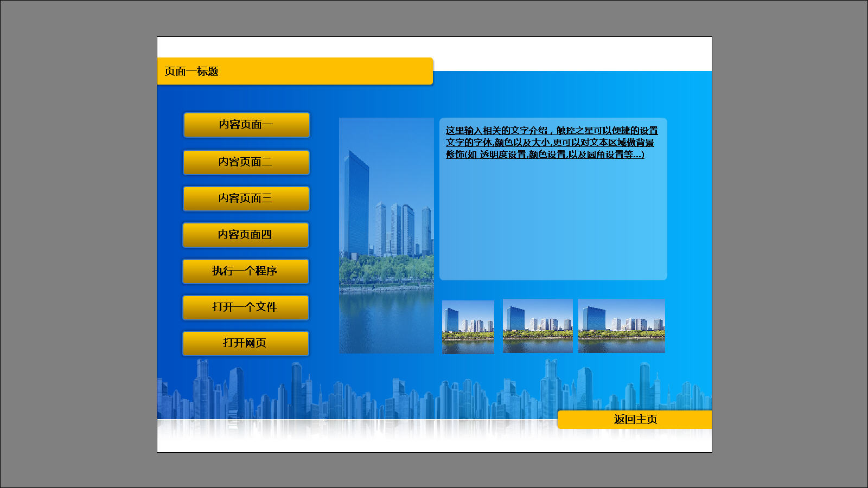Click the 打开一个文件 button

[246, 307]
